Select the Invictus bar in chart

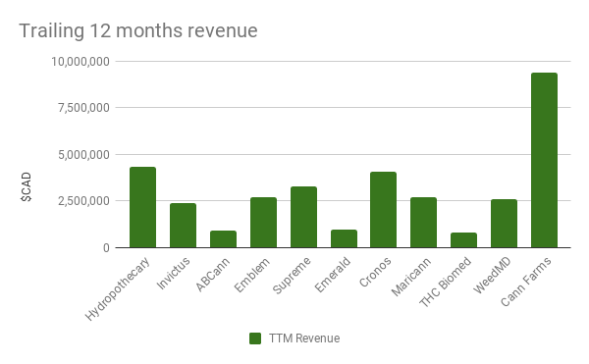point(183,226)
